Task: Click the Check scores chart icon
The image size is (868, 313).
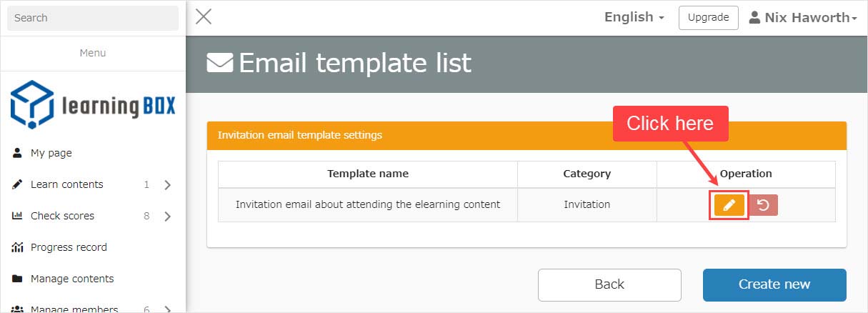Action: (x=18, y=216)
